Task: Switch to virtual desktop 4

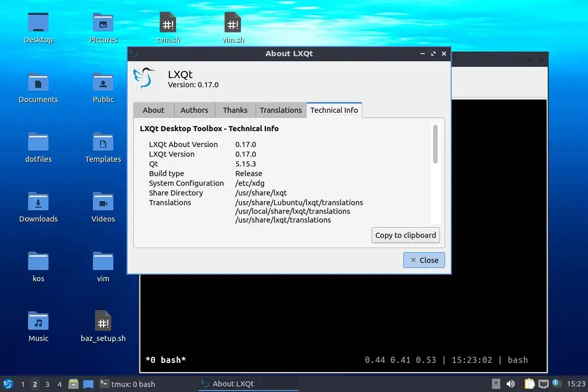Action: (x=60, y=384)
